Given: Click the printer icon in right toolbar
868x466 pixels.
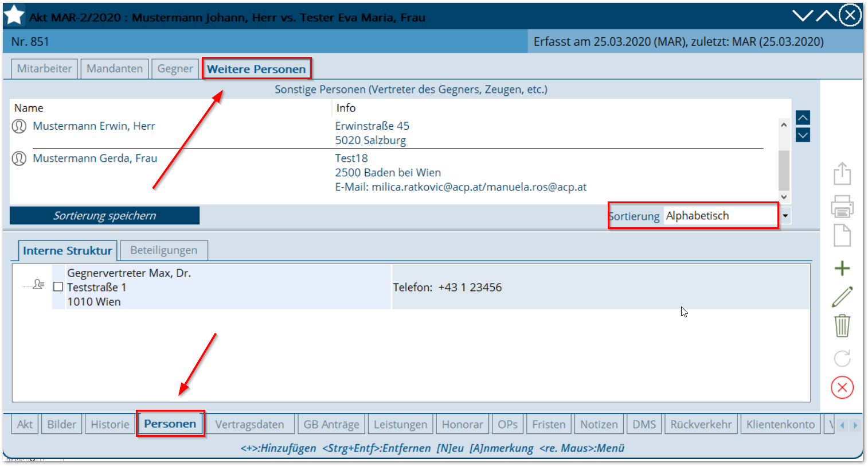Looking at the screenshot, I should pyautogui.click(x=842, y=206).
